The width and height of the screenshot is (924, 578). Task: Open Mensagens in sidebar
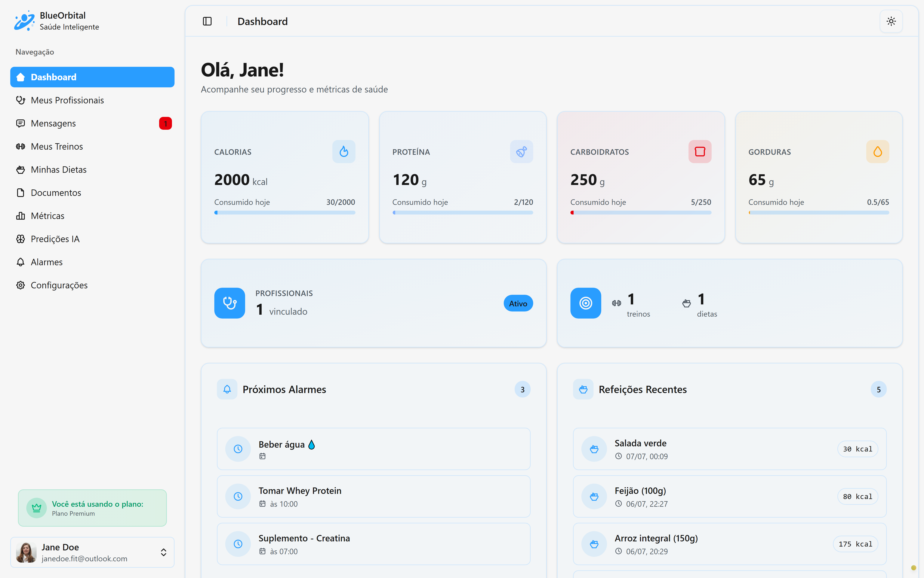click(x=92, y=124)
